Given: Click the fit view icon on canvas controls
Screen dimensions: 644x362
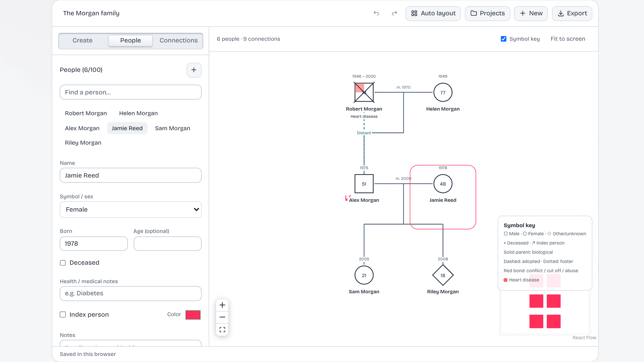Looking at the screenshot, I should (222, 329).
